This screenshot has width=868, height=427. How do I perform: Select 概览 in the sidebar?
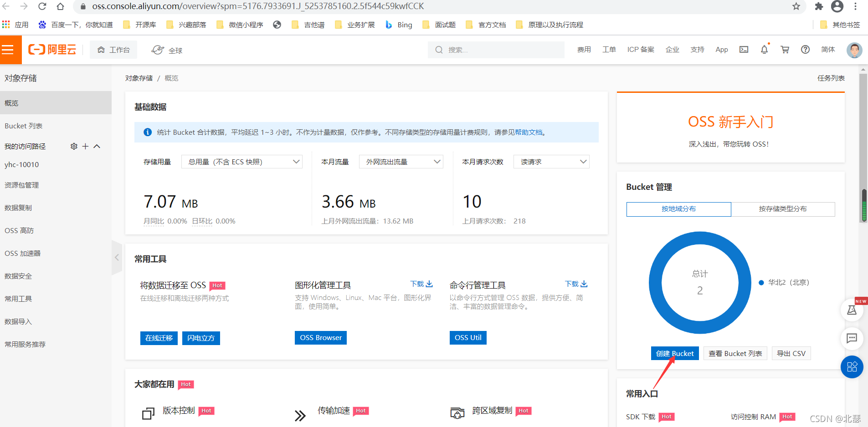(56, 103)
